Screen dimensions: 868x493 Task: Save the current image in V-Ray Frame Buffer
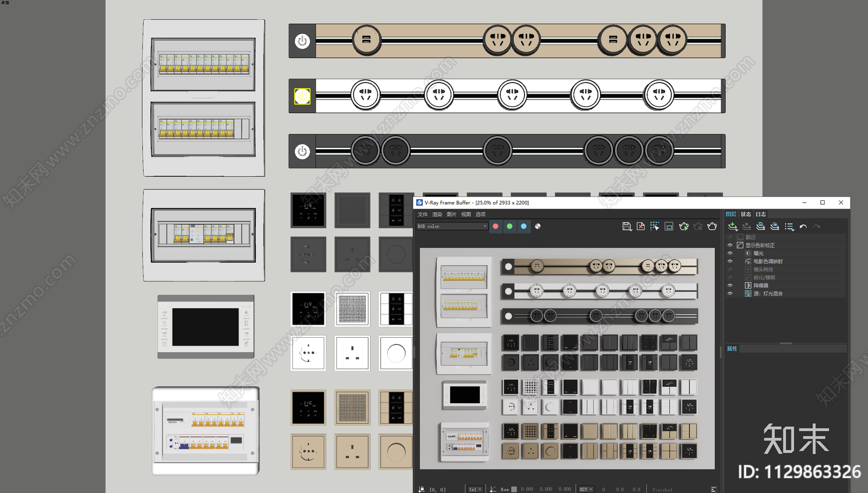[x=627, y=226]
